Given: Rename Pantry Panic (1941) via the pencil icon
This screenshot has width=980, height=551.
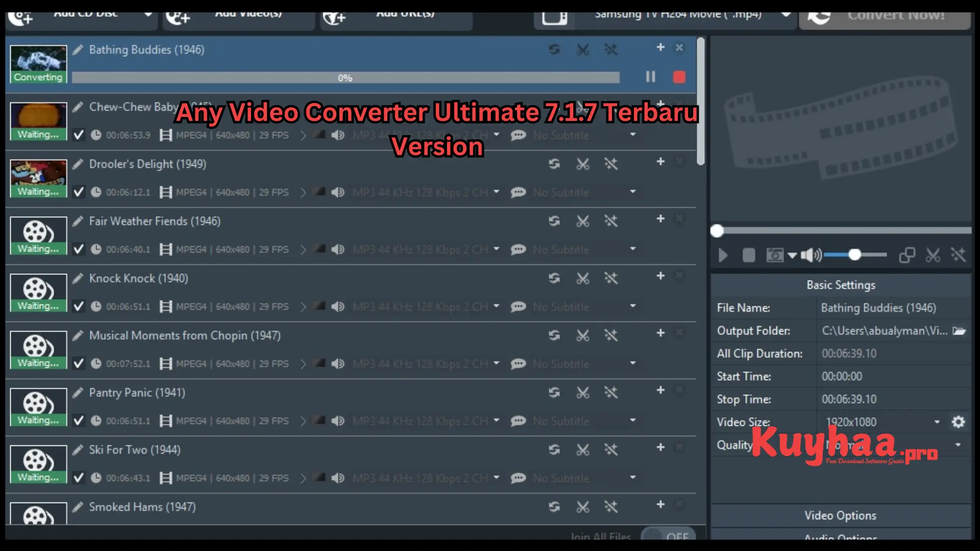Looking at the screenshot, I should [x=78, y=392].
